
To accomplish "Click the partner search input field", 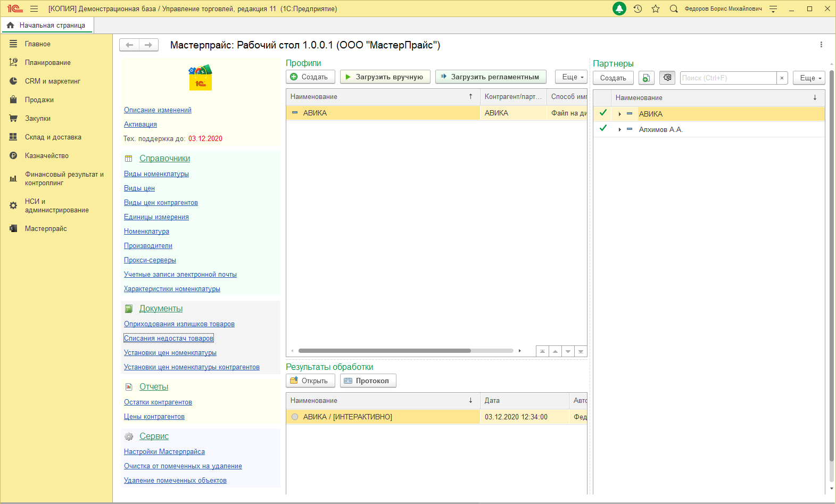I will (727, 78).
